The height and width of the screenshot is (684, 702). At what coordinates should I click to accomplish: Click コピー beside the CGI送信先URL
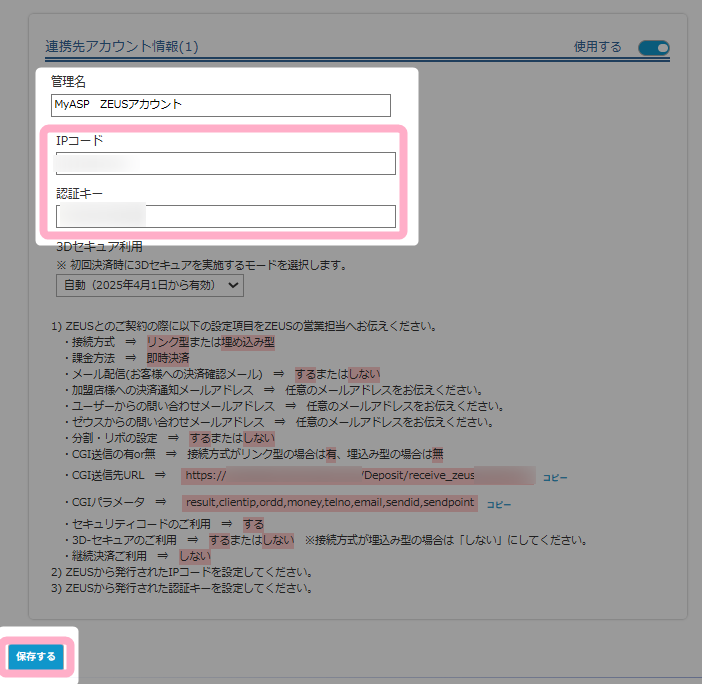[554, 478]
